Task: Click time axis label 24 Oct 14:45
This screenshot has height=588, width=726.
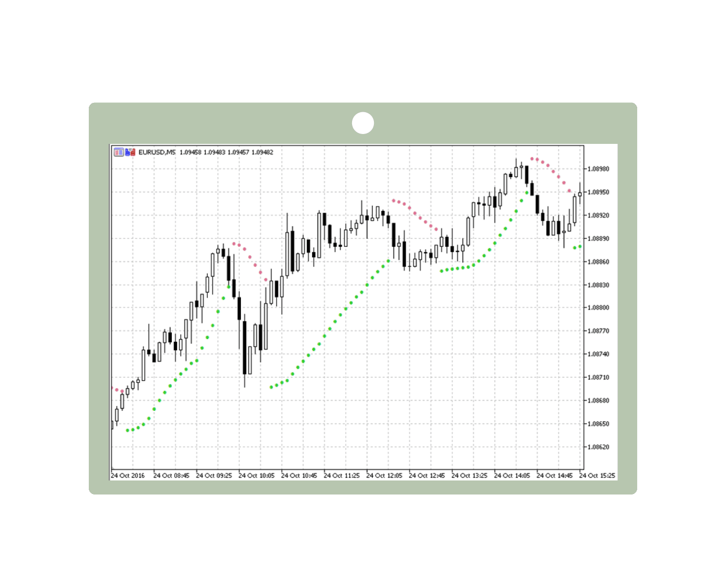Action: (555, 475)
